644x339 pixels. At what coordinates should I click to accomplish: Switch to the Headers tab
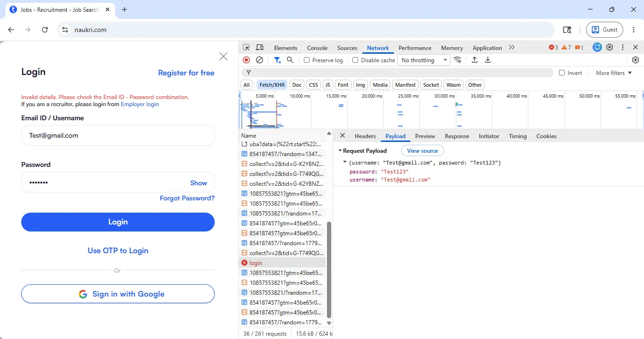point(365,136)
